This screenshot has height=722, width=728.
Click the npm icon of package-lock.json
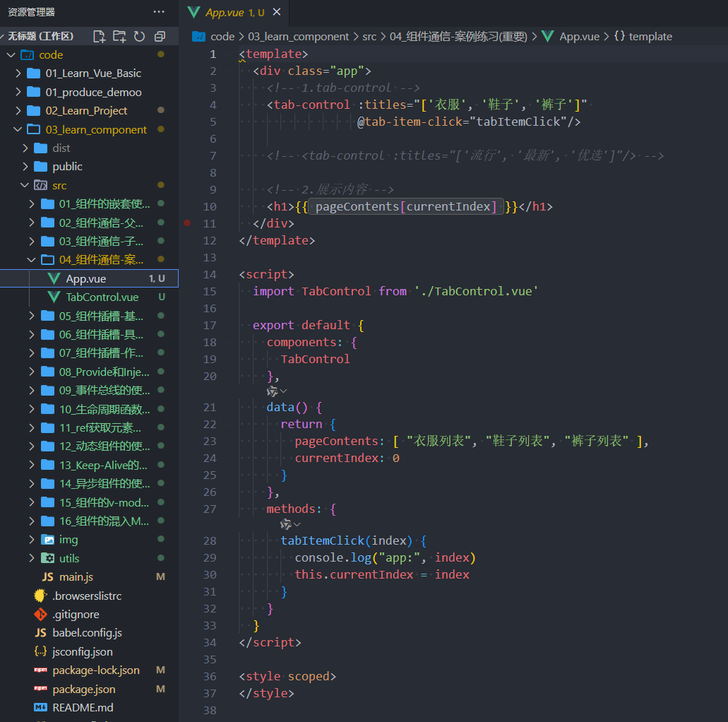click(40, 670)
